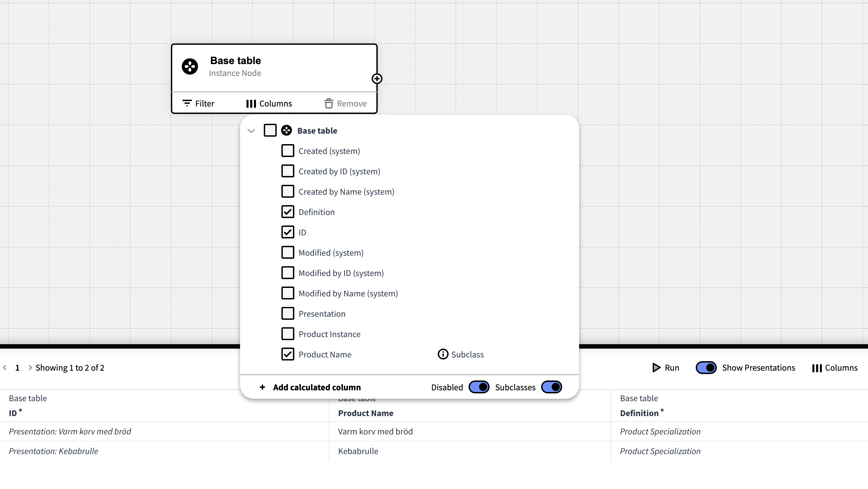This screenshot has width=868, height=489.
Task: Click the Base table node icon
Action: (190, 66)
